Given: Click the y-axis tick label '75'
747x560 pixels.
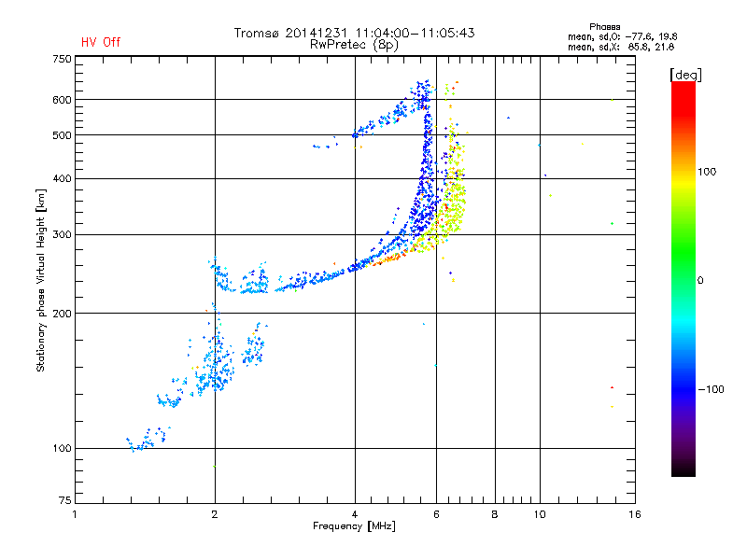Looking at the screenshot, I should (65, 500).
